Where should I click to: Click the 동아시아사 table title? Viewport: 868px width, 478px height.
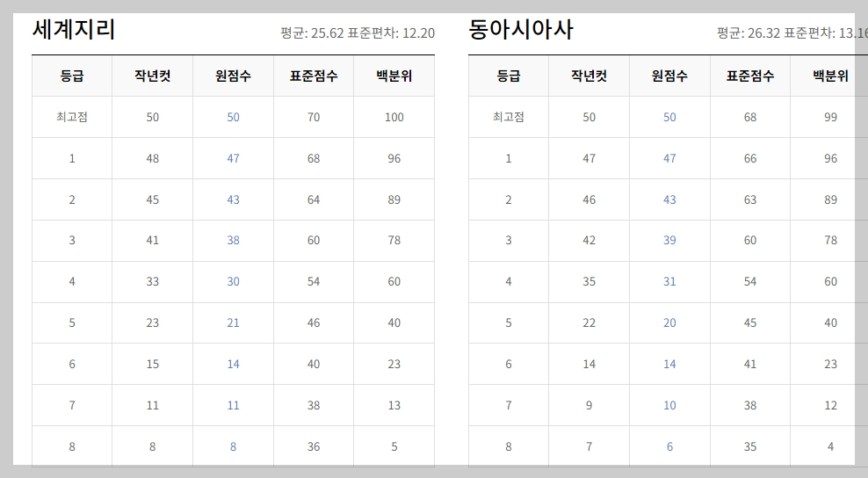point(521,29)
